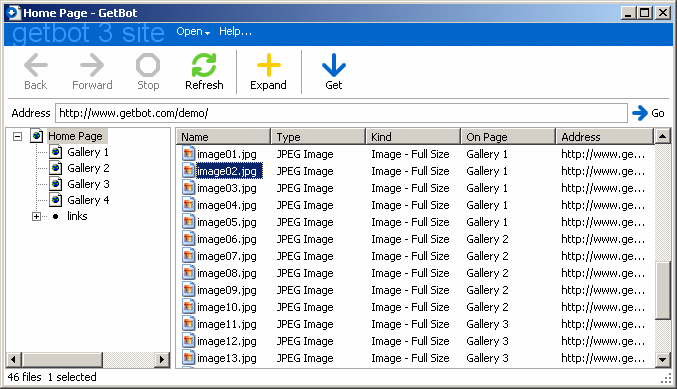Click the Home Page globe icon in tree
Viewport: 677px width, 389px height.
click(37, 136)
